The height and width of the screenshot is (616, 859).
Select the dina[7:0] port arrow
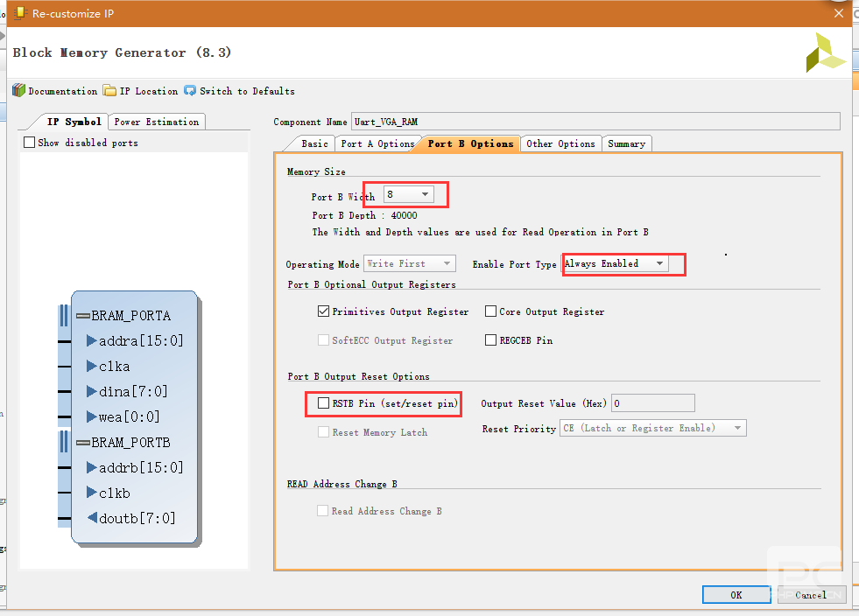(91, 391)
